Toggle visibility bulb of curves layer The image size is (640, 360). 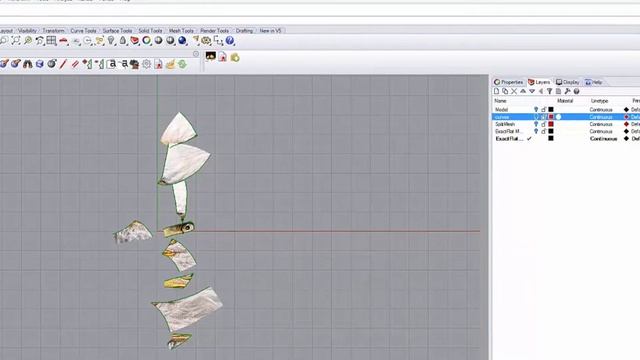536,117
